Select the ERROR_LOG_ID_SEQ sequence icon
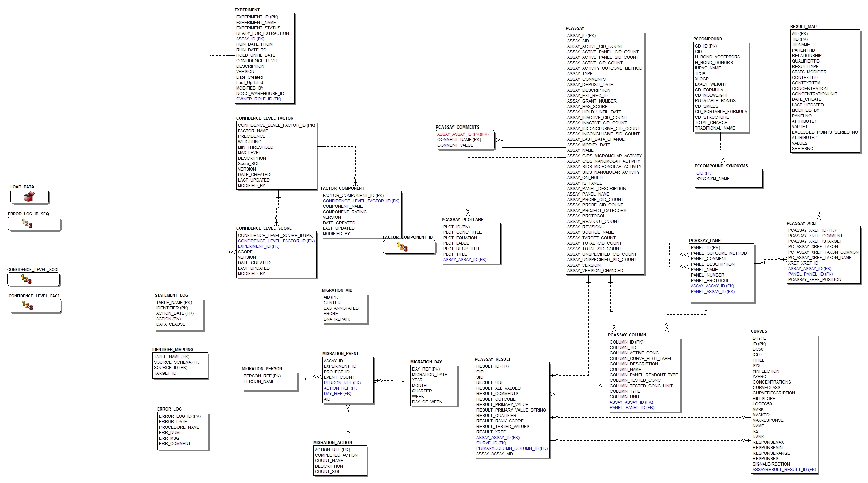The height and width of the screenshot is (483, 868). click(x=27, y=224)
